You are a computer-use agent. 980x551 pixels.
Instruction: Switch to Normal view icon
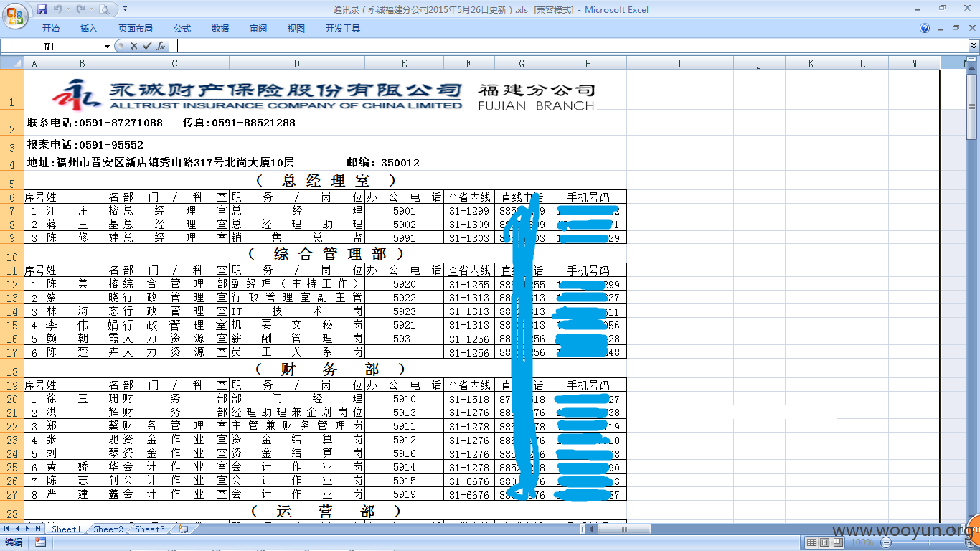coord(812,542)
